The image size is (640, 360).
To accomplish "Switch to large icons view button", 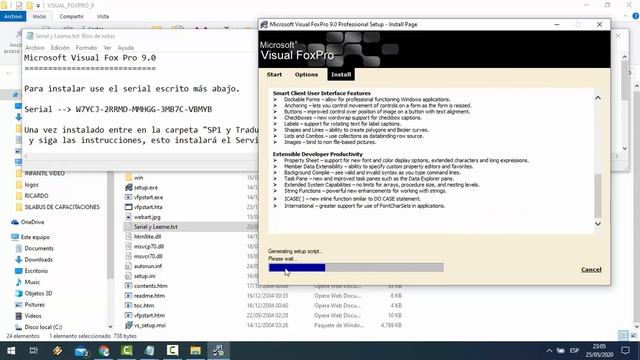I will (x=634, y=336).
